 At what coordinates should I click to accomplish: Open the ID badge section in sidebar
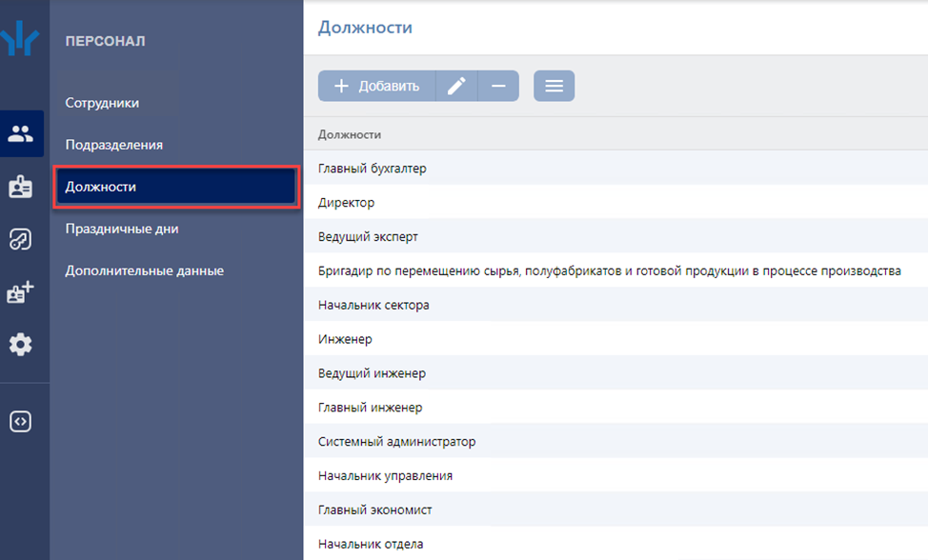(x=21, y=187)
